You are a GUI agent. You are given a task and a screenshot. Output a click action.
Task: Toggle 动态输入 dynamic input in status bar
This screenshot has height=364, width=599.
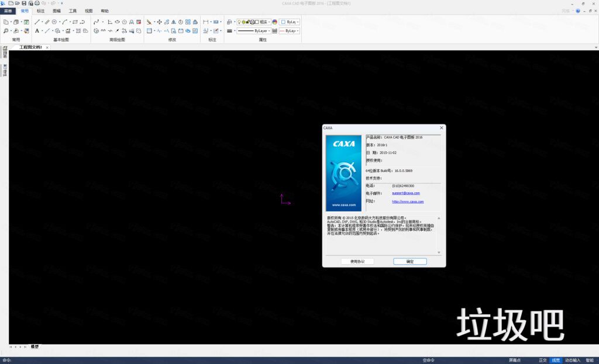tap(572, 360)
